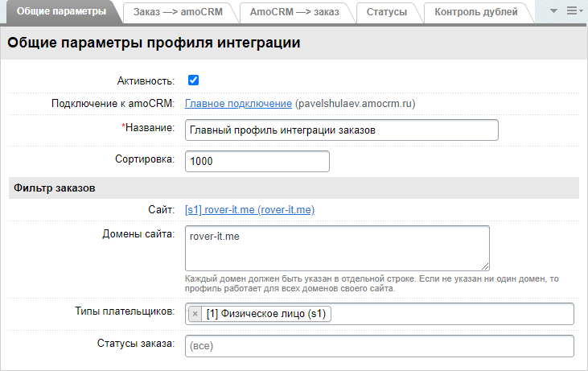The width and height of the screenshot is (588, 371).
Task: Select the Фильтр заказов section header
Action: [x=294, y=188]
